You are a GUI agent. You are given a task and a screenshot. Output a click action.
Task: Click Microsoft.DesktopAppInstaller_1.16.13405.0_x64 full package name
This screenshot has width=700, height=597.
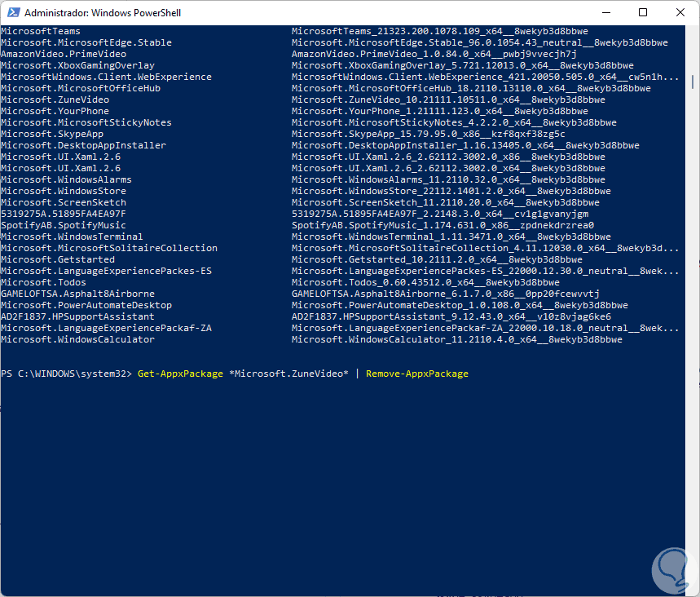(465, 145)
